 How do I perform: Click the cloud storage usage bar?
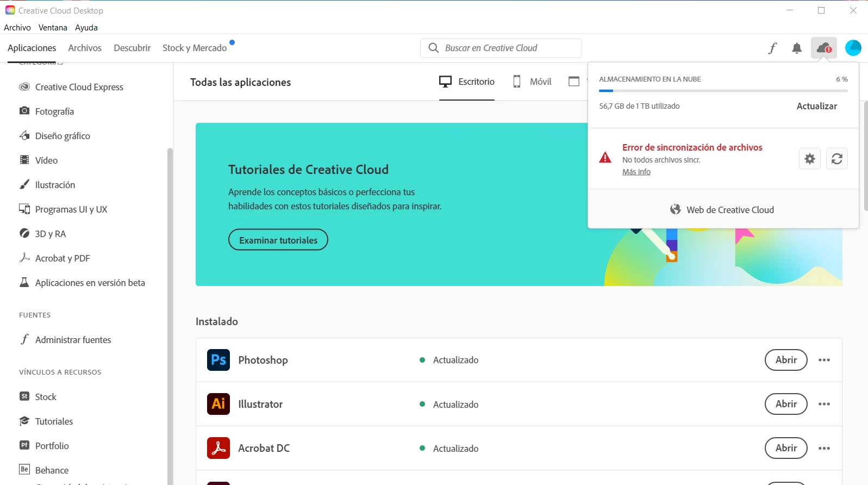pyautogui.click(x=723, y=91)
